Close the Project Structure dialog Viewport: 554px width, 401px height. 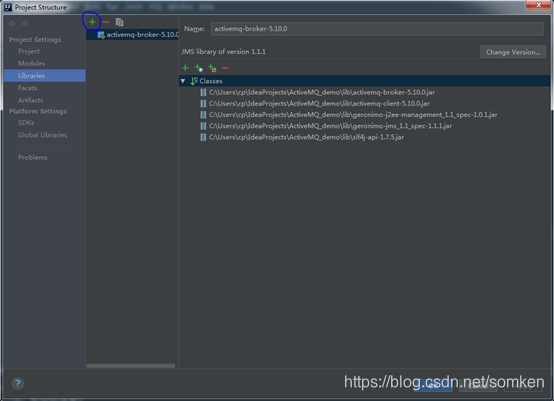[538, 5]
